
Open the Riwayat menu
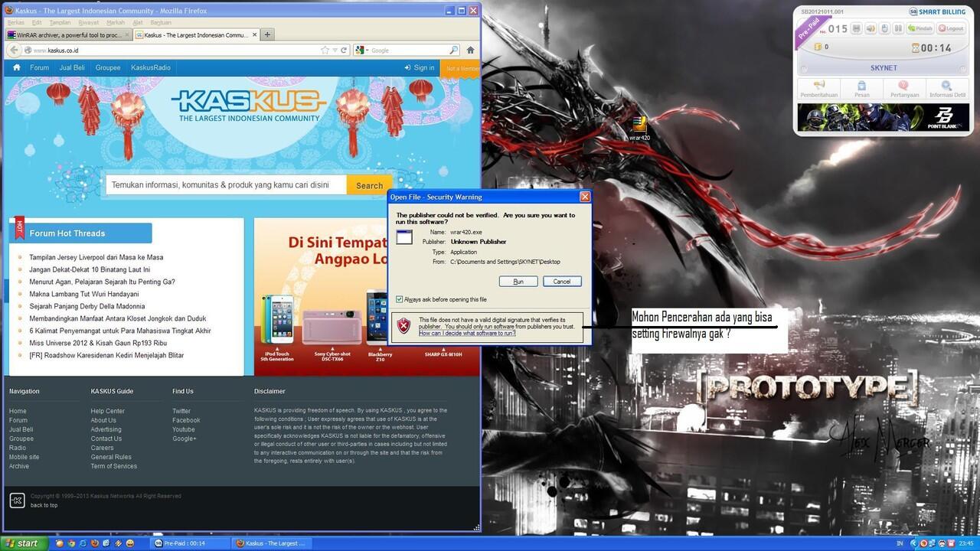coord(88,22)
